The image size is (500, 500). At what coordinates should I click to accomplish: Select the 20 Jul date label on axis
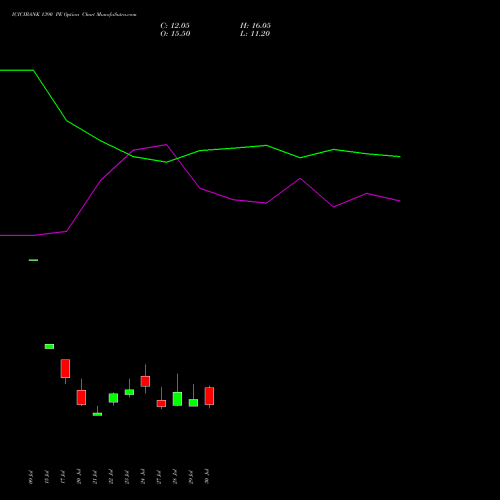click(79, 476)
